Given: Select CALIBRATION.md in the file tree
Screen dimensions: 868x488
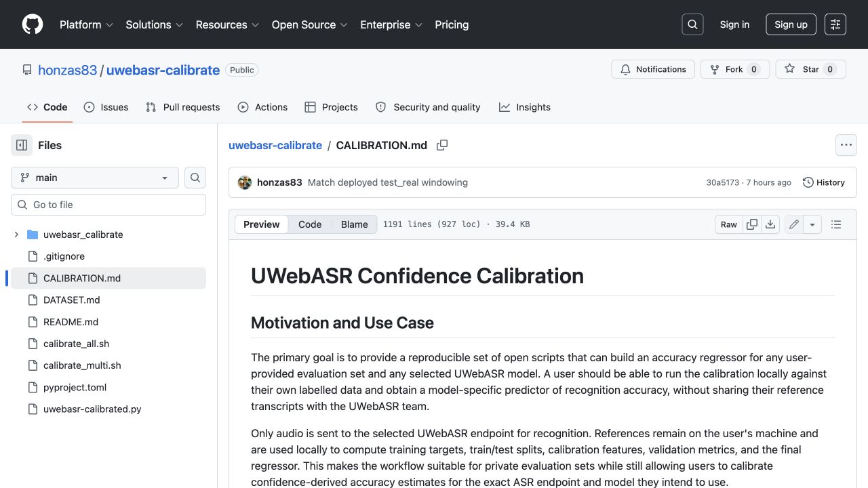Looking at the screenshot, I should pyautogui.click(x=108, y=278).
